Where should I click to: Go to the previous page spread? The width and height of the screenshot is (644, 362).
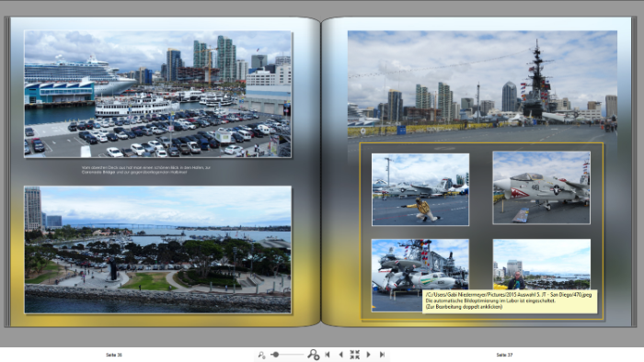click(x=340, y=355)
